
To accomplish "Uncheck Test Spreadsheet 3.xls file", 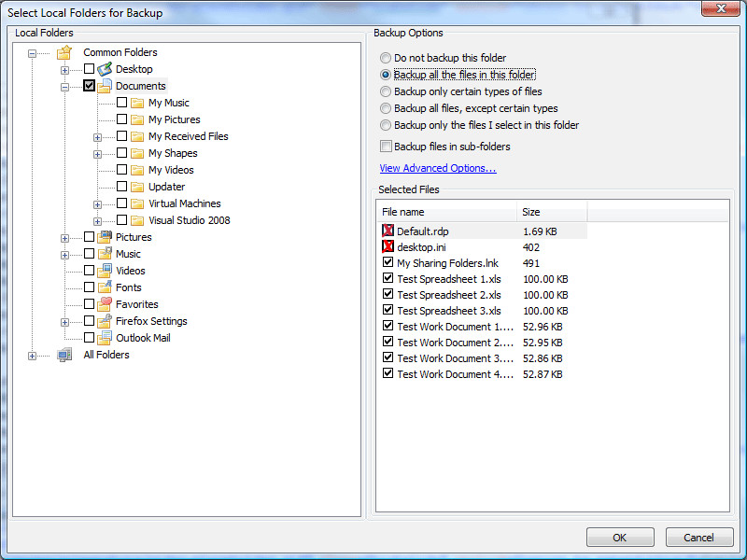I will coord(388,310).
